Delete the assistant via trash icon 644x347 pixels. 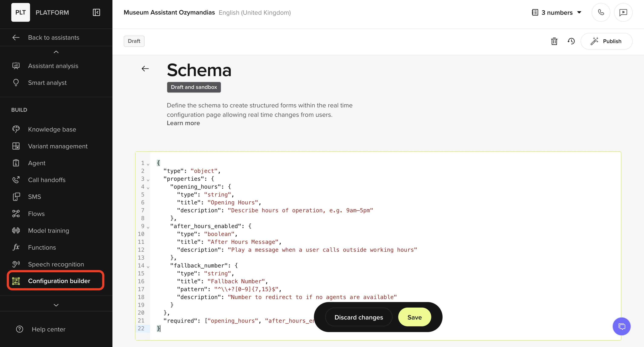[554, 41]
